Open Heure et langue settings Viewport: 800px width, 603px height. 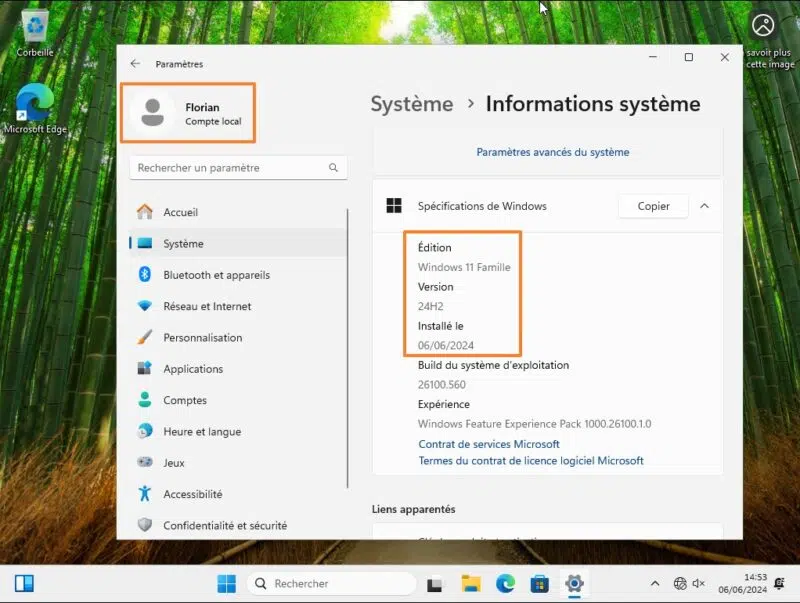pyautogui.click(x=203, y=431)
